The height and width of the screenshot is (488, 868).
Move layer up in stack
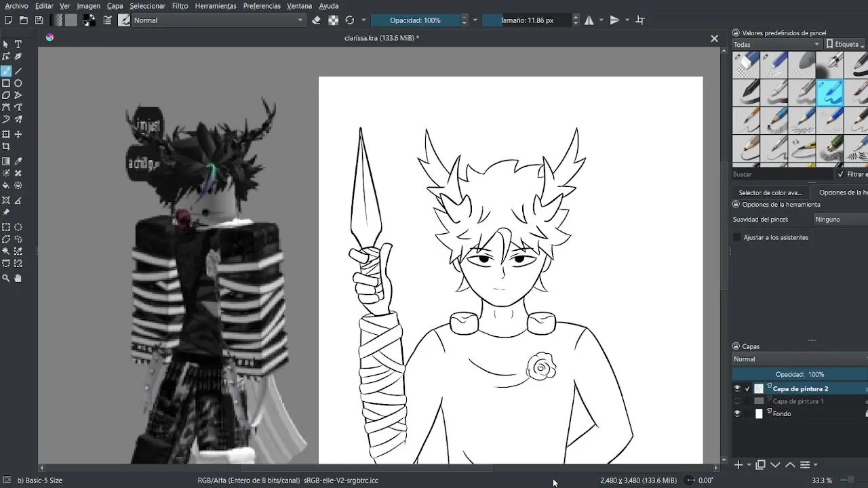pos(790,465)
